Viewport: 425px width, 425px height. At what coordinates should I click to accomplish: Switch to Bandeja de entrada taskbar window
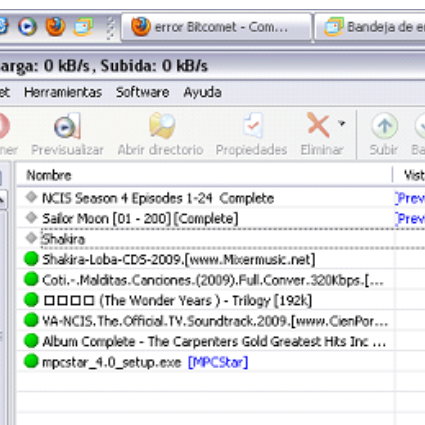(x=370, y=27)
